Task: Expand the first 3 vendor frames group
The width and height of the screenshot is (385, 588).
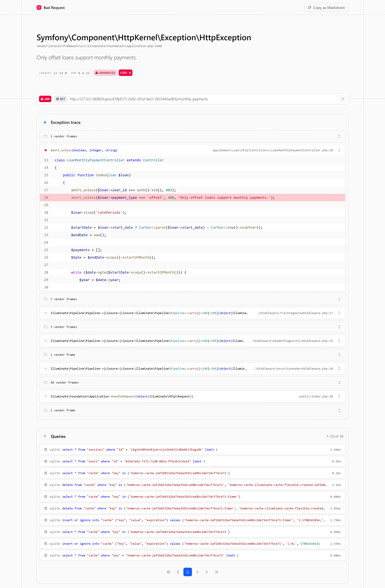Action: 192,136
